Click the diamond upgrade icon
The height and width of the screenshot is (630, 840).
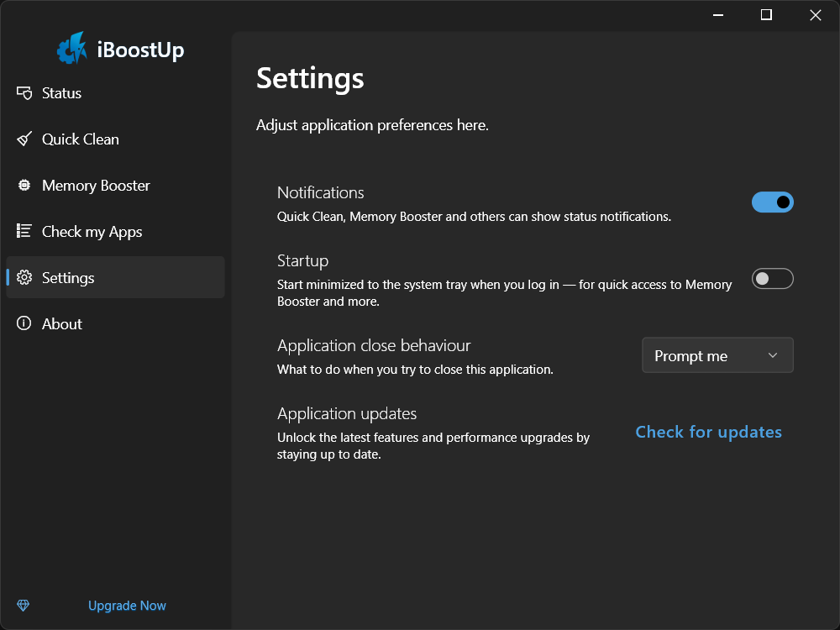[x=23, y=606]
